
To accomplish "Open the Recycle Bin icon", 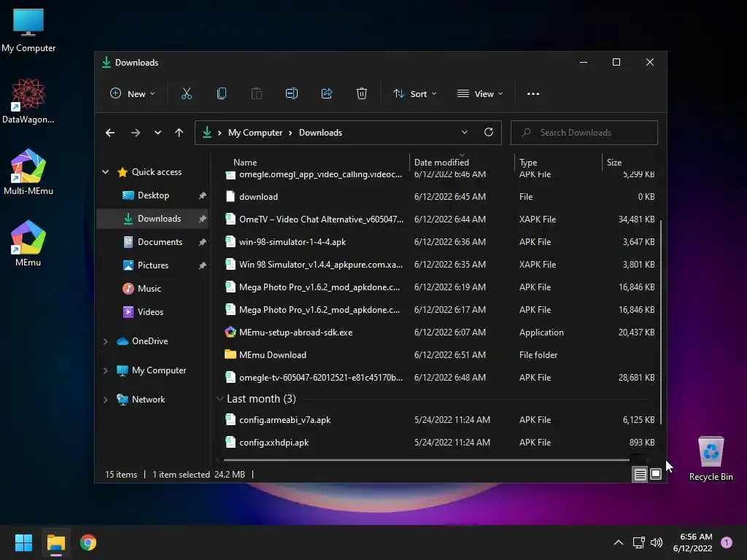I will point(711,459).
